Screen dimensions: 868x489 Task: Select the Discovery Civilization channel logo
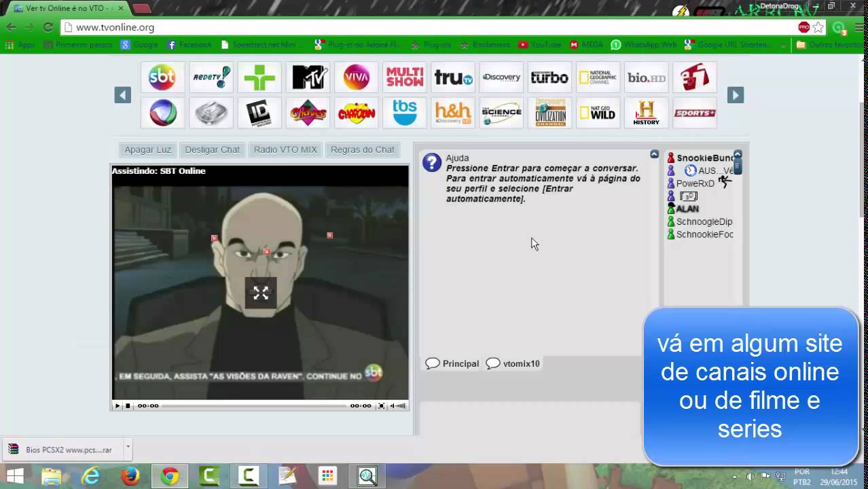[549, 113]
